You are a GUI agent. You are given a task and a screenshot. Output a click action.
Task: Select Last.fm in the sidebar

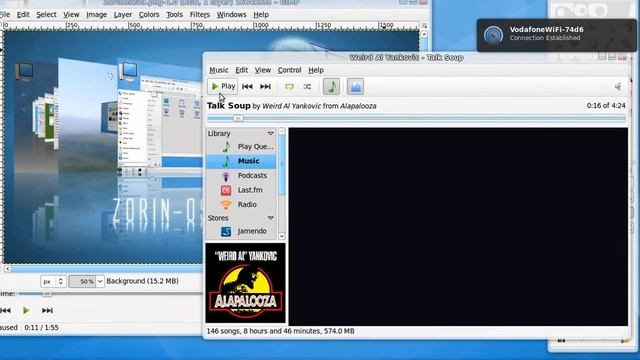(x=241, y=190)
